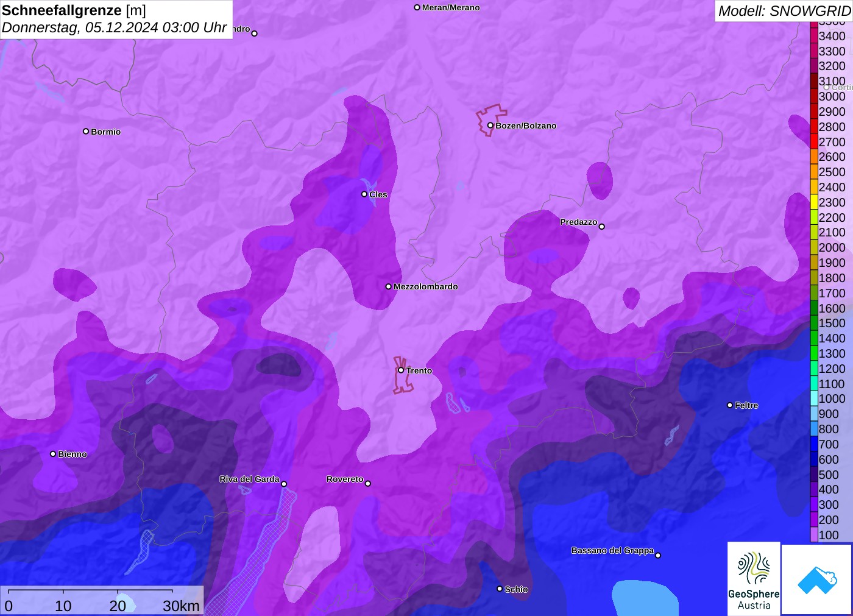Screen dimensions: 853x616
Task: Select the Cles location marker
Action: [364, 194]
